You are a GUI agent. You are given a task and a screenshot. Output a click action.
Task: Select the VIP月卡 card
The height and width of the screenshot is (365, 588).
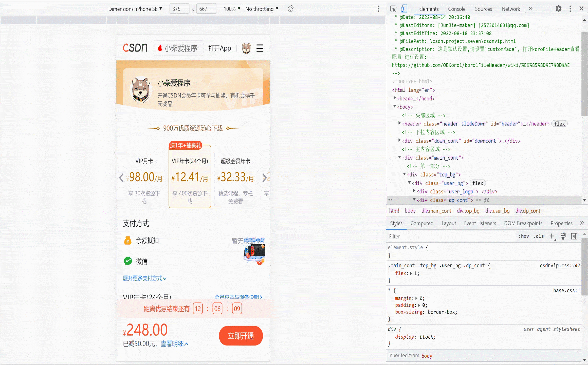click(x=144, y=177)
